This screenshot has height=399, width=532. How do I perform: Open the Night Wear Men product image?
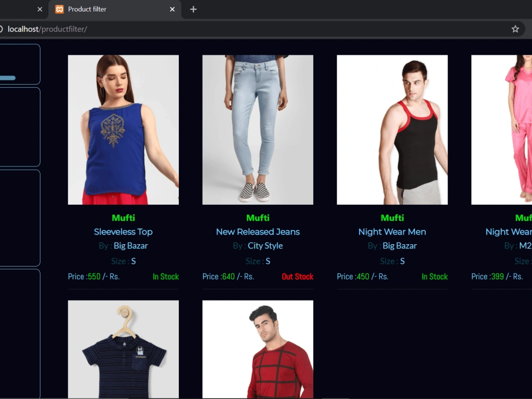[x=392, y=130]
